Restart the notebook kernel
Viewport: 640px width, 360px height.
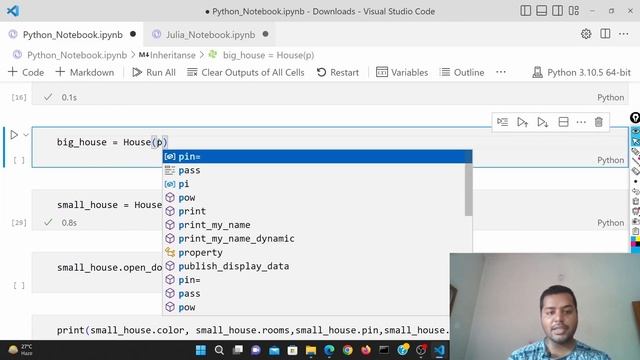point(338,72)
